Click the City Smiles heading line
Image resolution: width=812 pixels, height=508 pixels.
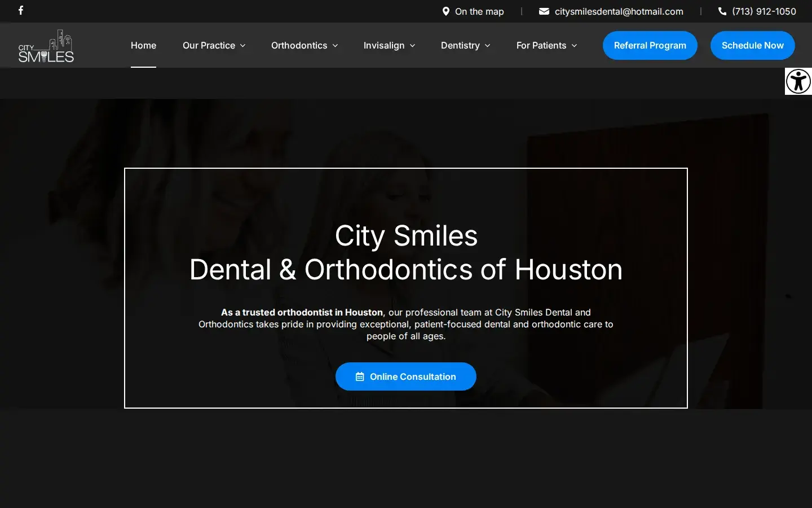(406, 235)
